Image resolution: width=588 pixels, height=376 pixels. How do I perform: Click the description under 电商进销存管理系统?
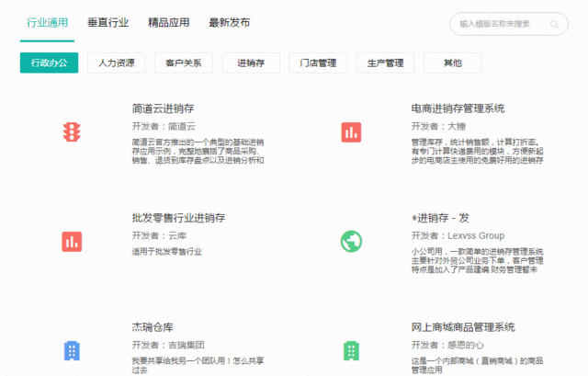point(477,151)
